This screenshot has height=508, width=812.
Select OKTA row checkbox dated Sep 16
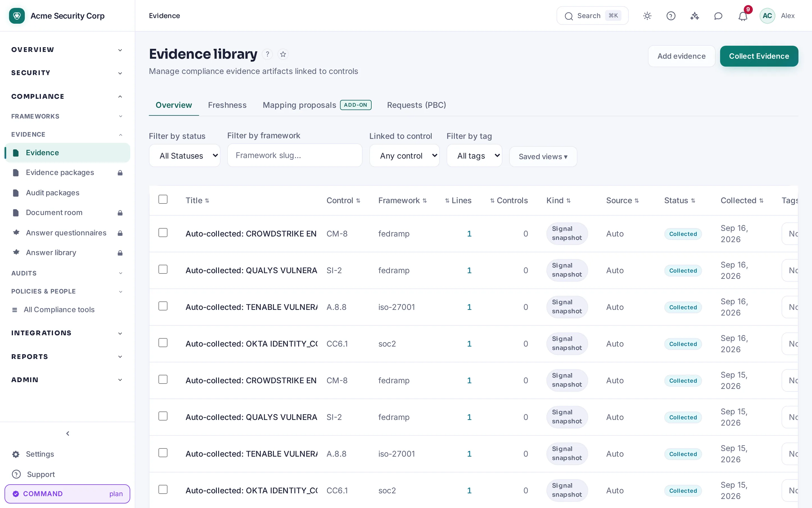(163, 342)
